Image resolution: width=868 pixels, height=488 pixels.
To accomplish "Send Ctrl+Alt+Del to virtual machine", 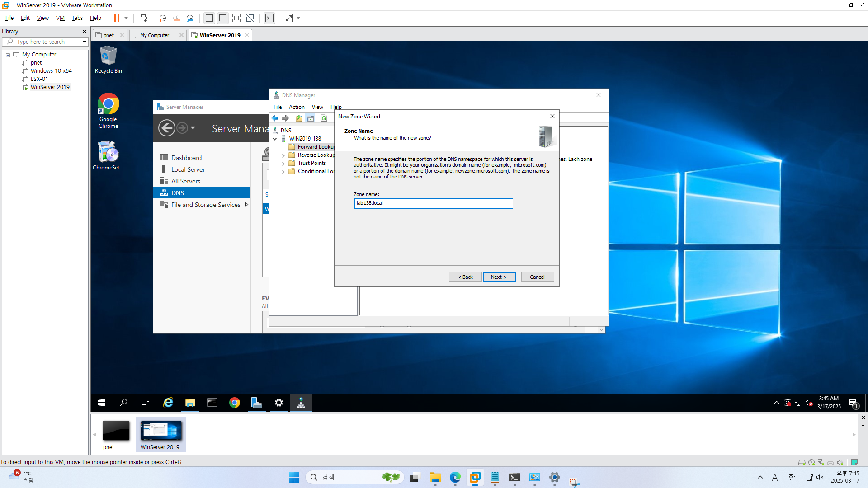I will 143,18.
